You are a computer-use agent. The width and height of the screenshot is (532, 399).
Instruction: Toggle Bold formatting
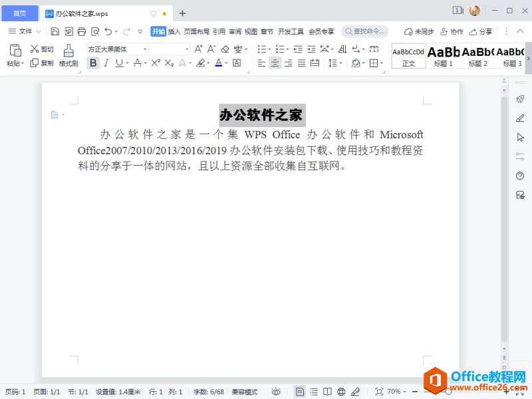[93, 63]
